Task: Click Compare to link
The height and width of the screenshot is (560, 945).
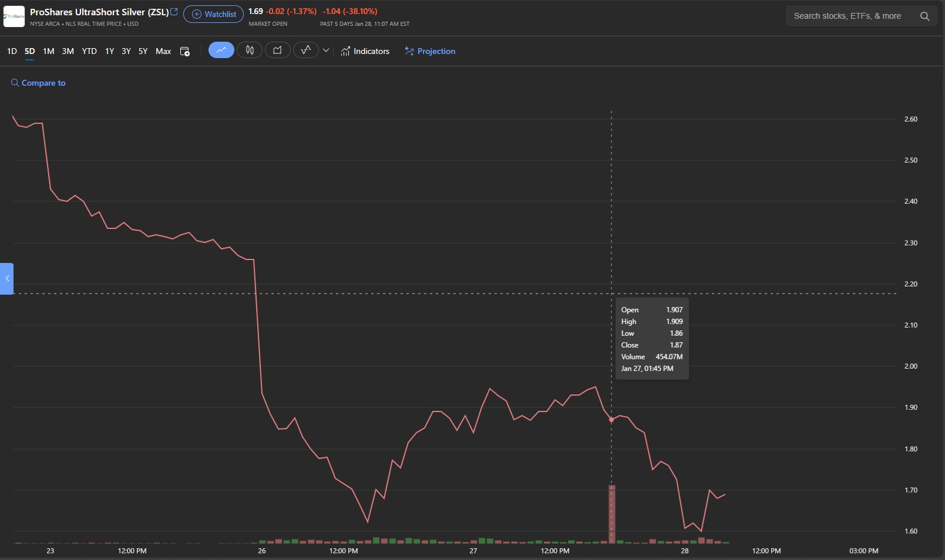Action: [x=38, y=83]
